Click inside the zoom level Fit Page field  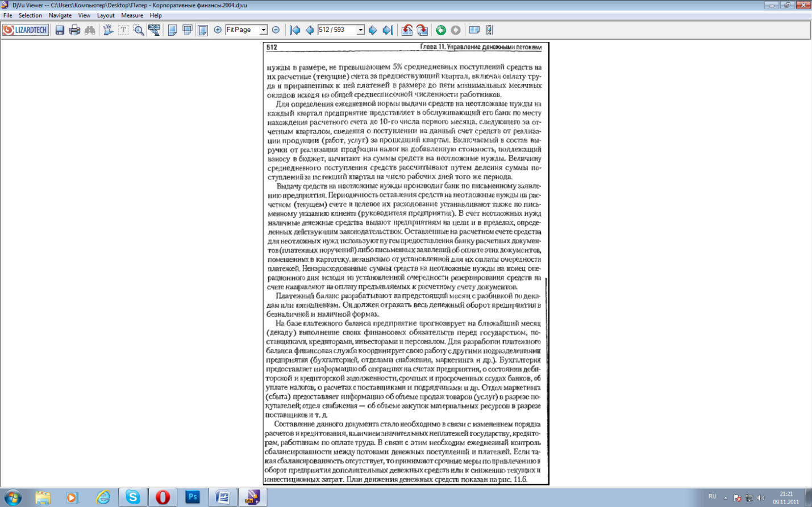(x=243, y=30)
